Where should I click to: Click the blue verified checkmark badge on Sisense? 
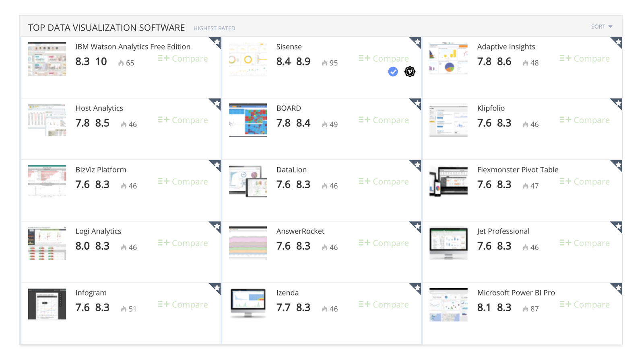[x=393, y=72]
